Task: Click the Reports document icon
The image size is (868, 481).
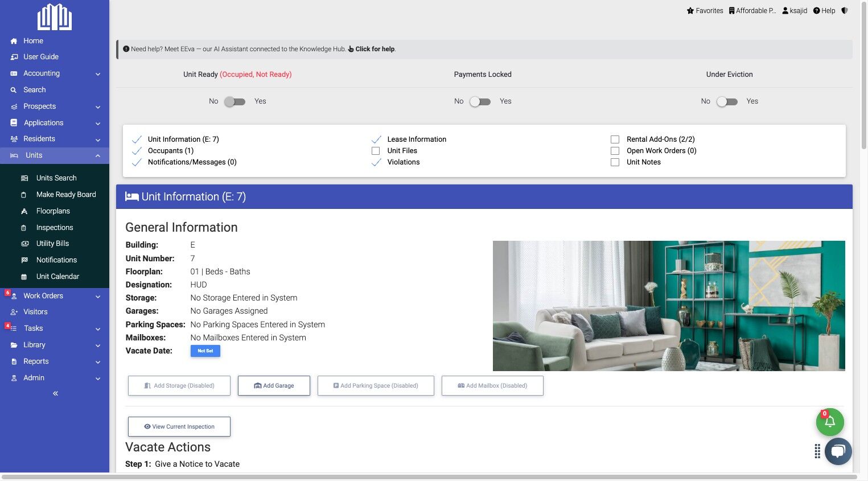Action: [x=14, y=361]
